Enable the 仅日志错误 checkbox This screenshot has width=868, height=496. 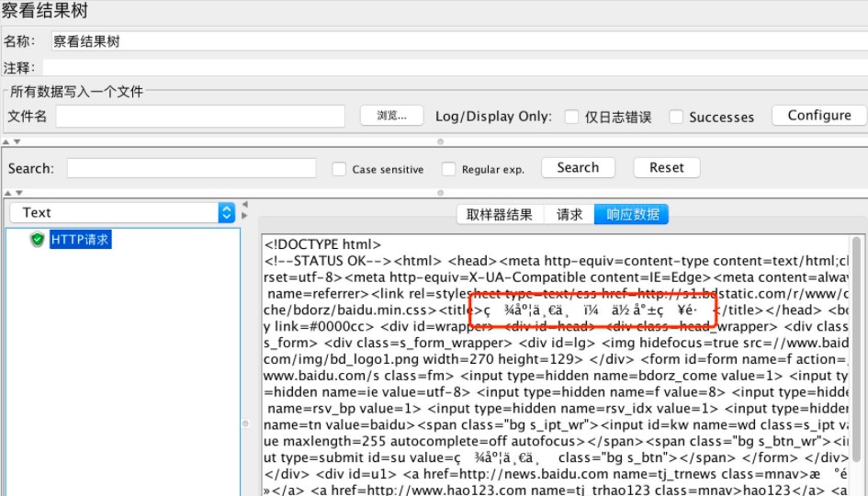pyautogui.click(x=571, y=117)
